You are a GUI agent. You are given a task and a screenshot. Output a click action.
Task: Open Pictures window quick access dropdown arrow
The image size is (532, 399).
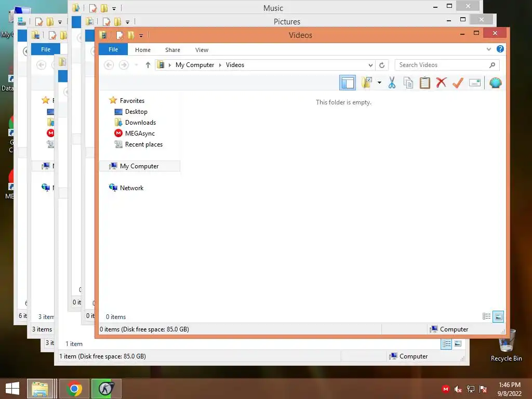(x=128, y=22)
